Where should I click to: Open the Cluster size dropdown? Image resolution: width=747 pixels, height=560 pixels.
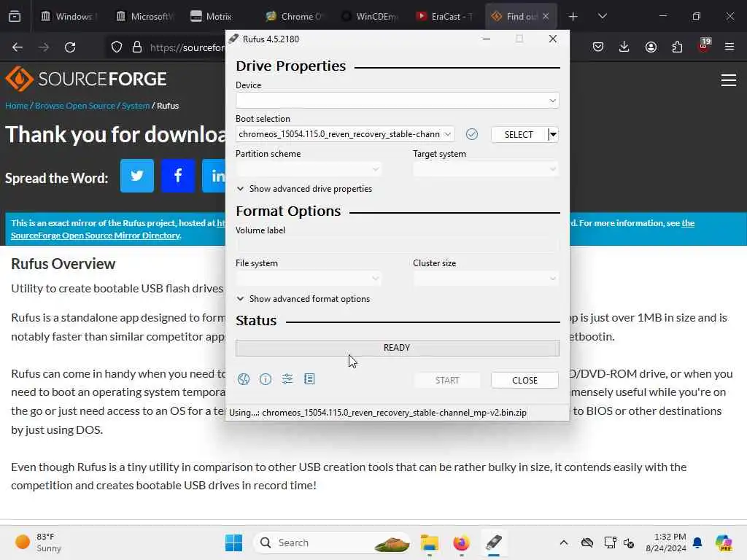pos(486,279)
